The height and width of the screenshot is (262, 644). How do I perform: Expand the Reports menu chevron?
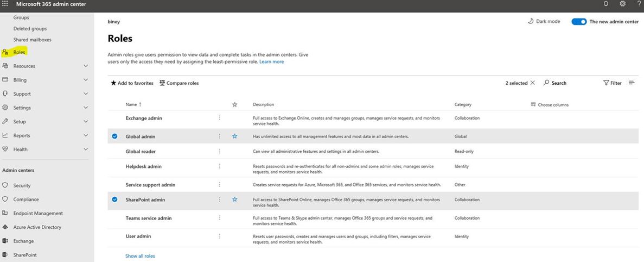tap(85, 135)
